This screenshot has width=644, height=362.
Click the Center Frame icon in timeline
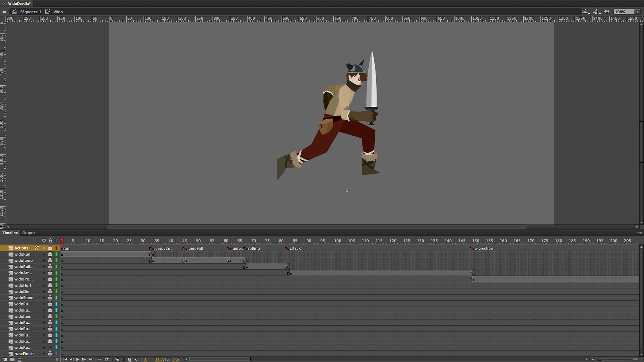100,359
